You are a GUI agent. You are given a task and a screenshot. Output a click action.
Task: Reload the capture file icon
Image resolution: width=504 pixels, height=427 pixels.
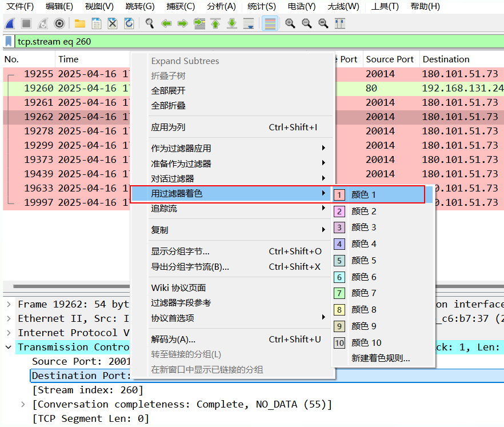tap(129, 23)
